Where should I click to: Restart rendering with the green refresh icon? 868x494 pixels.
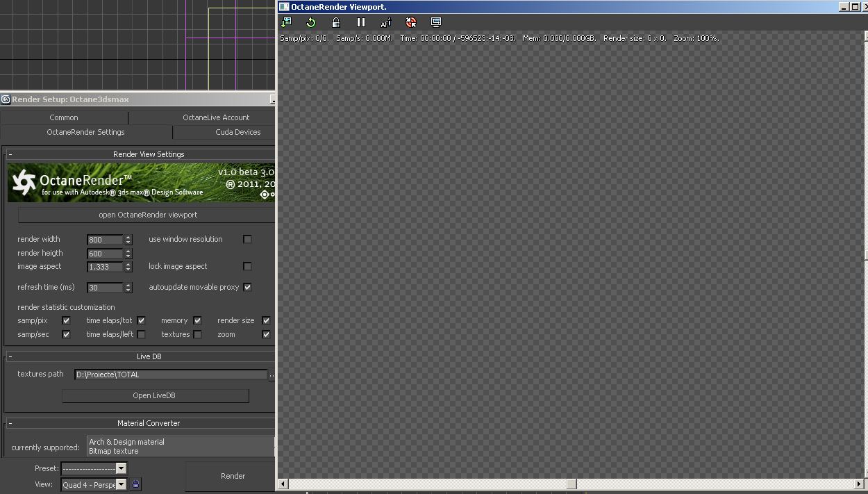(311, 22)
